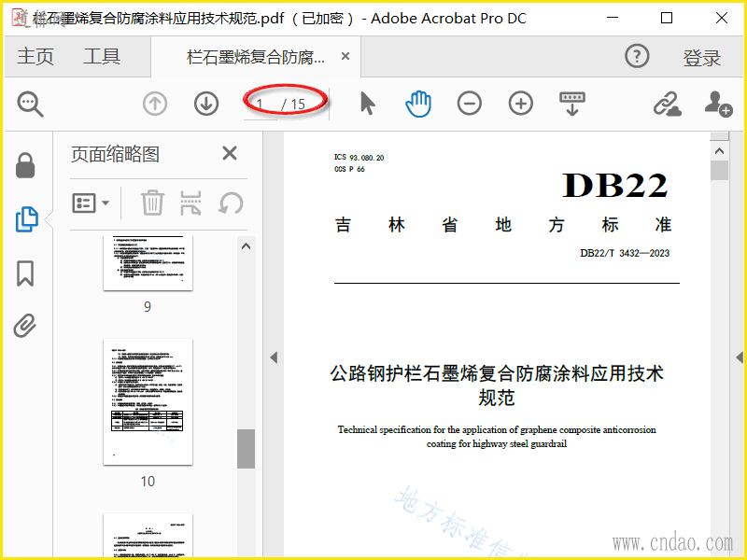Click page 9 label under thumbnail
The width and height of the screenshot is (747, 560).
click(148, 307)
